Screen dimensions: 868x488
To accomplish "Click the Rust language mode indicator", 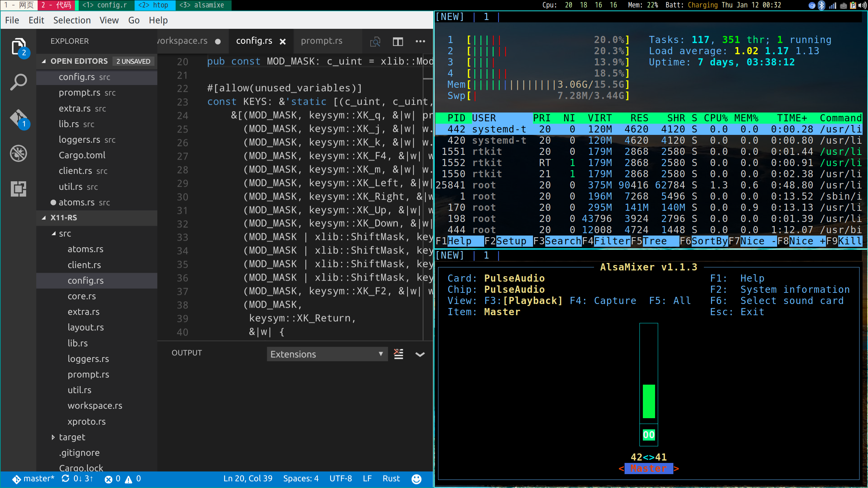I will coord(391,479).
